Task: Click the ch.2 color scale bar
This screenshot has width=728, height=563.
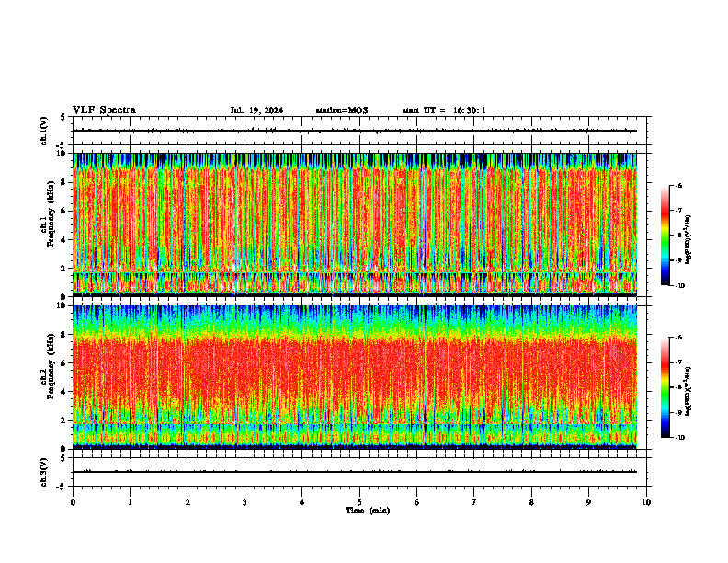Action: coord(665,387)
